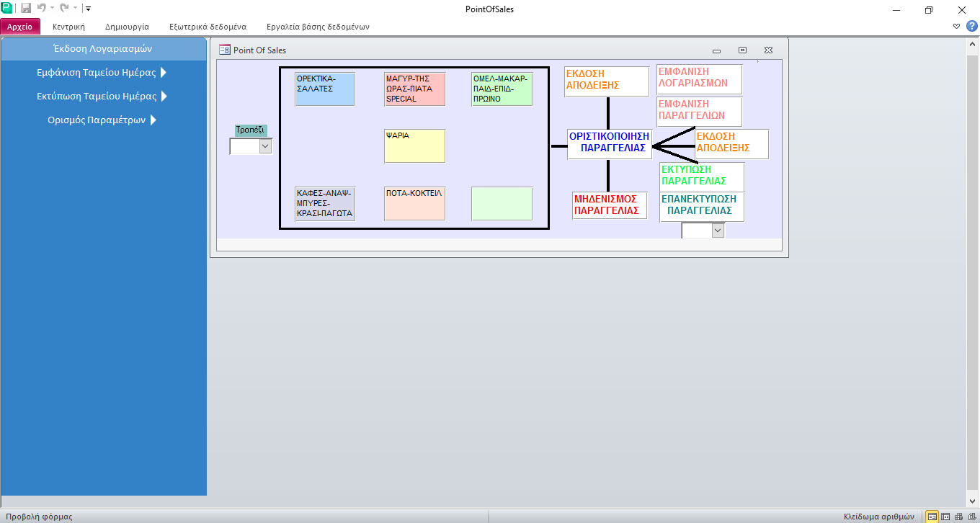The height and width of the screenshot is (523, 980).
Task: Open Help via the blue question mark
Action: pos(971,26)
